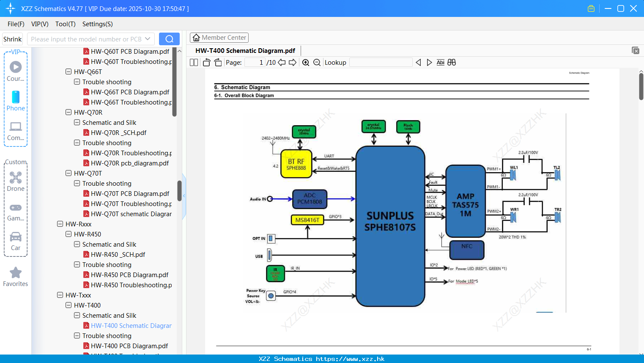Collapse the HW-Q66T tree node
The width and height of the screenshot is (644, 363).
69,71
